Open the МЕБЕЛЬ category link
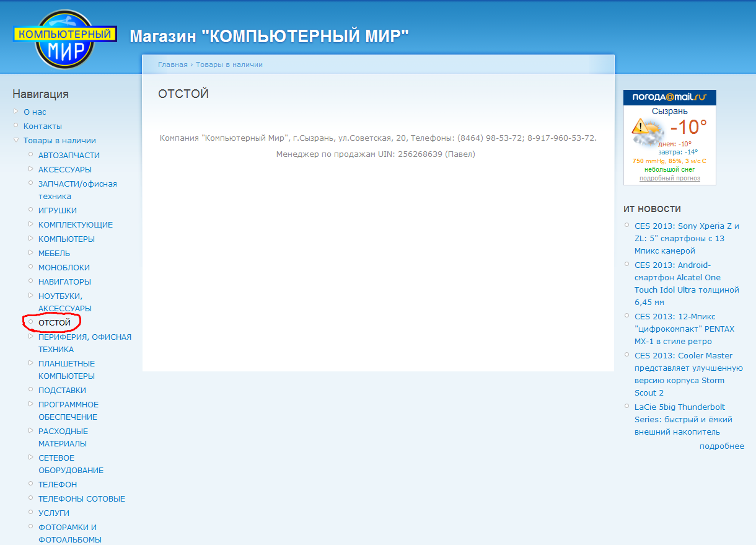756x545 pixels. coord(55,254)
